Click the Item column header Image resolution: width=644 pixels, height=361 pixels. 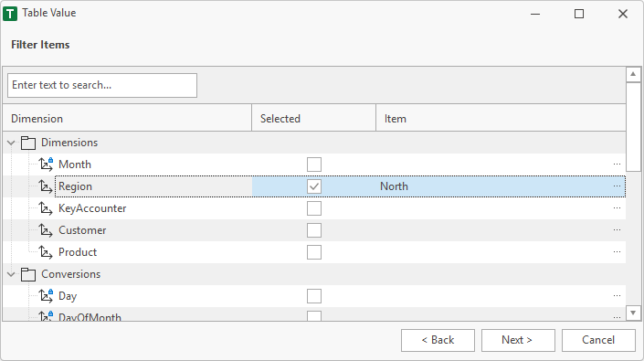click(501, 119)
